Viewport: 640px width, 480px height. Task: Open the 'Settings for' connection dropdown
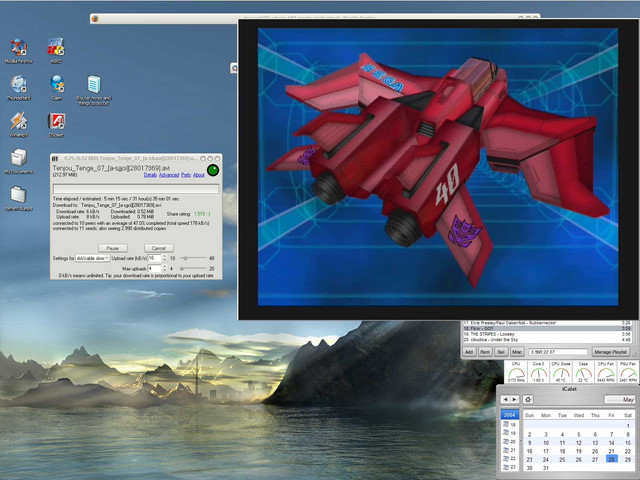93,258
